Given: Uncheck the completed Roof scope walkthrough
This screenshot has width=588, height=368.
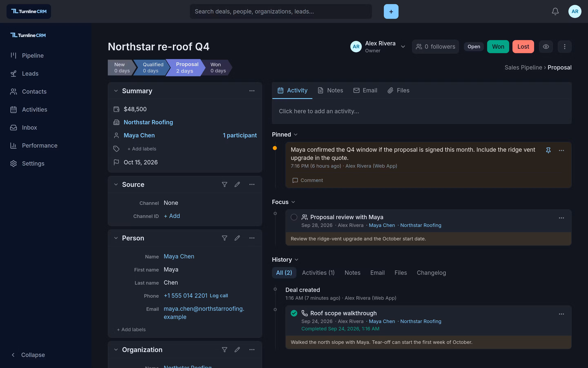Looking at the screenshot, I should pos(294,313).
